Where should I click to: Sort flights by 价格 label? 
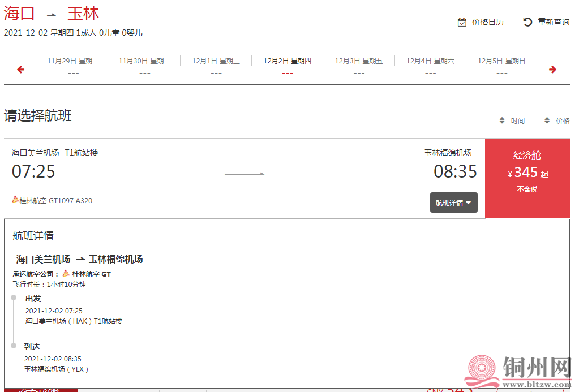point(563,120)
